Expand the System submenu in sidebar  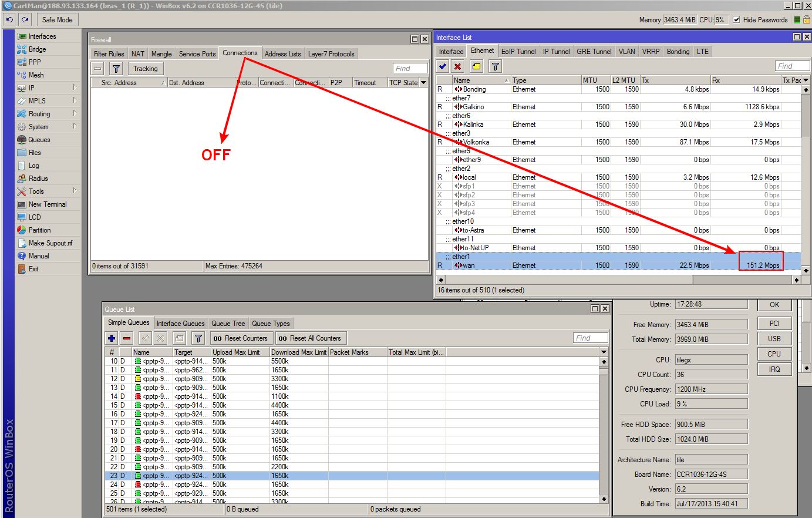pos(75,127)
